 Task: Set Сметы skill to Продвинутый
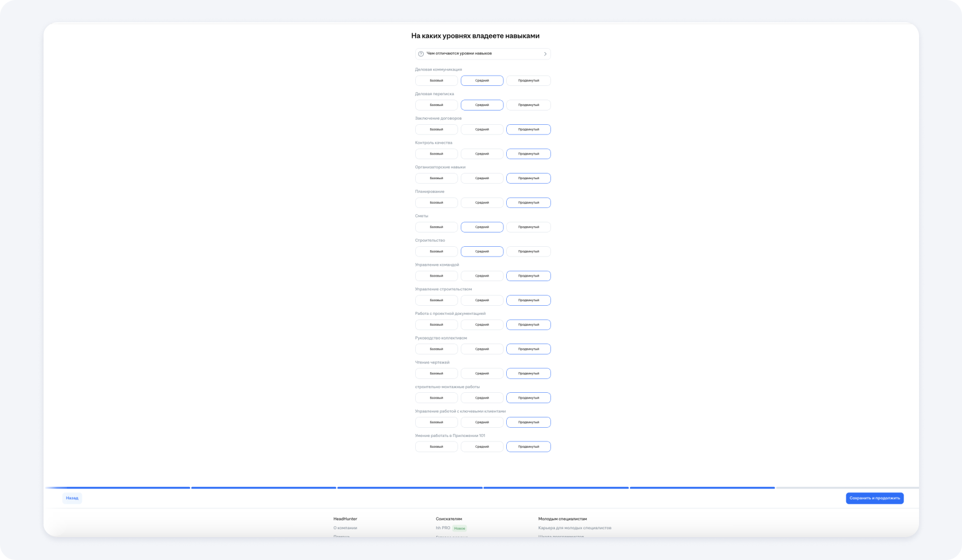point(528,227)
